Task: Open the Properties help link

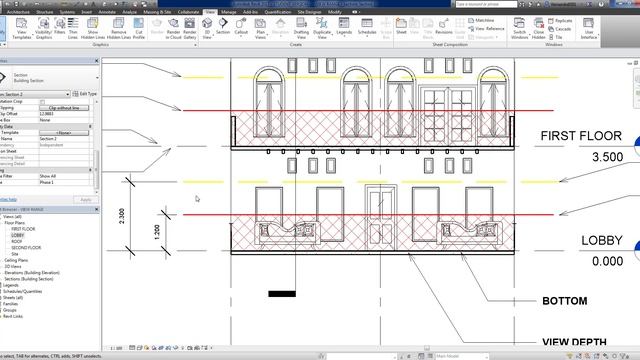Action: click(x=8, y=200)
